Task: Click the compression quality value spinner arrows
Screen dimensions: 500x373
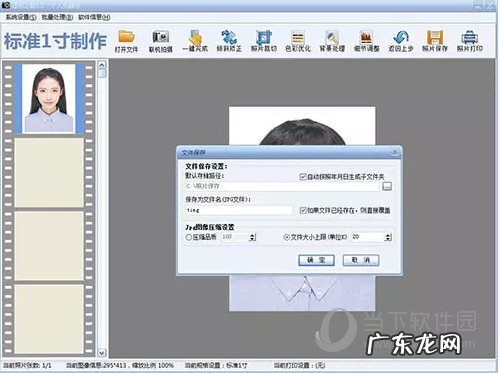Action: tap(252, 237)
